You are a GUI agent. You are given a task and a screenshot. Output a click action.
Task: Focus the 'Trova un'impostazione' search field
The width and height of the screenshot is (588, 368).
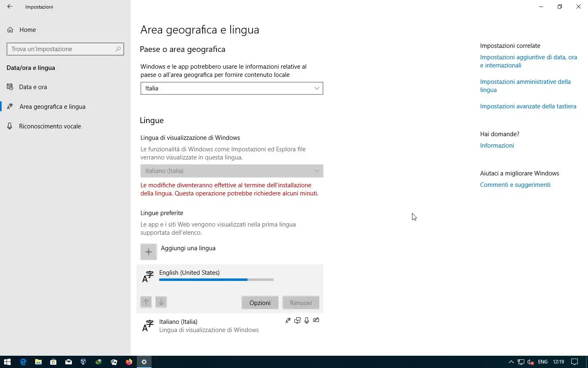coord(65,49)
